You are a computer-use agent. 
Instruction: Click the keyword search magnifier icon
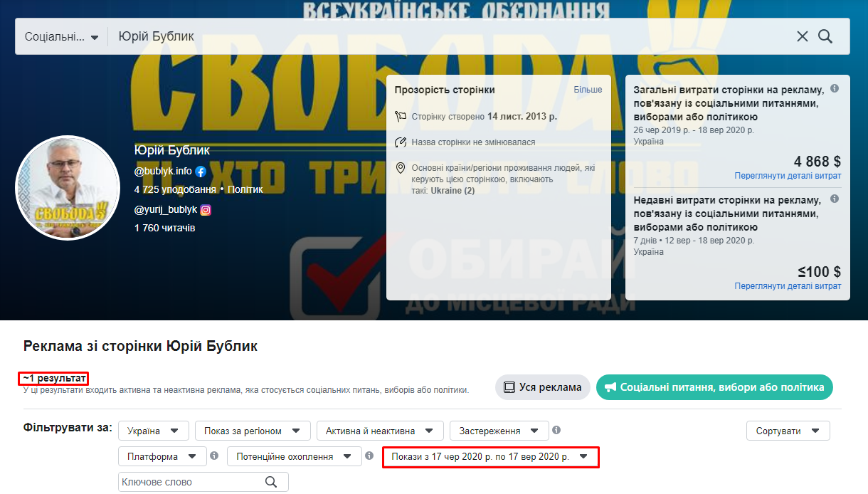pyautogui.click(x=271, y=482)
